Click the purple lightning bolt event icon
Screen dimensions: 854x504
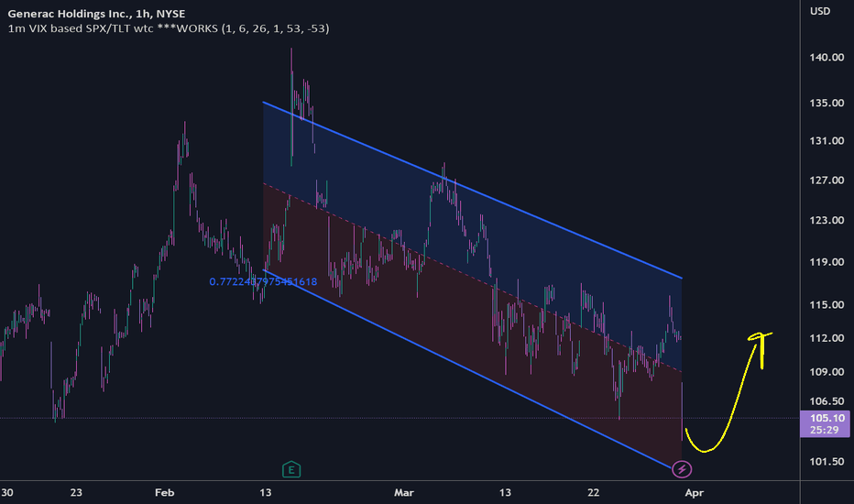click(x=682, y=469)
